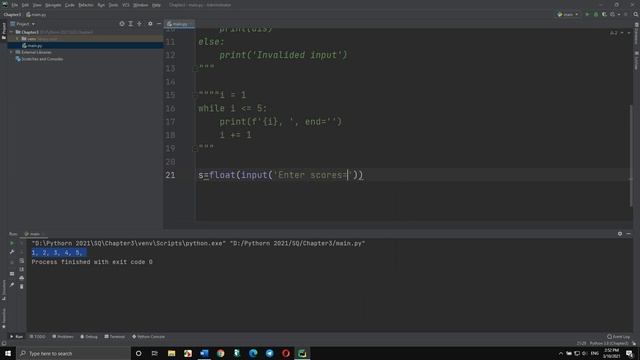Toggle fold marker at line 19
Viewport: 640px width, 360px height.
pyautogui.click(x=195, y=149)
